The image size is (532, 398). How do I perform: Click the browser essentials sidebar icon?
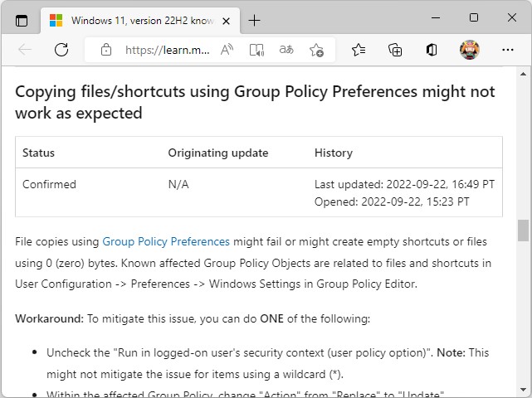(431, 50)
